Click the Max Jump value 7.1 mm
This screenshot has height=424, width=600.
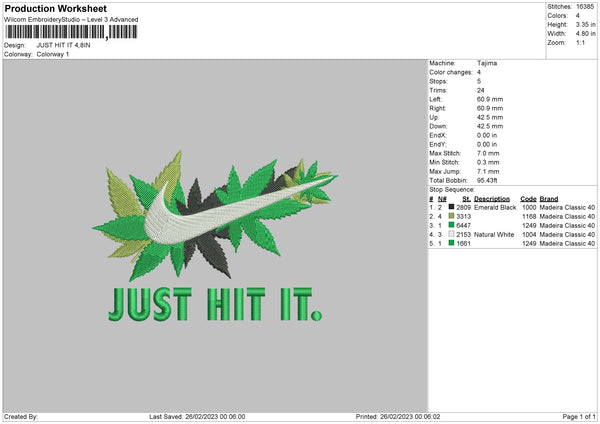[488, 171]
